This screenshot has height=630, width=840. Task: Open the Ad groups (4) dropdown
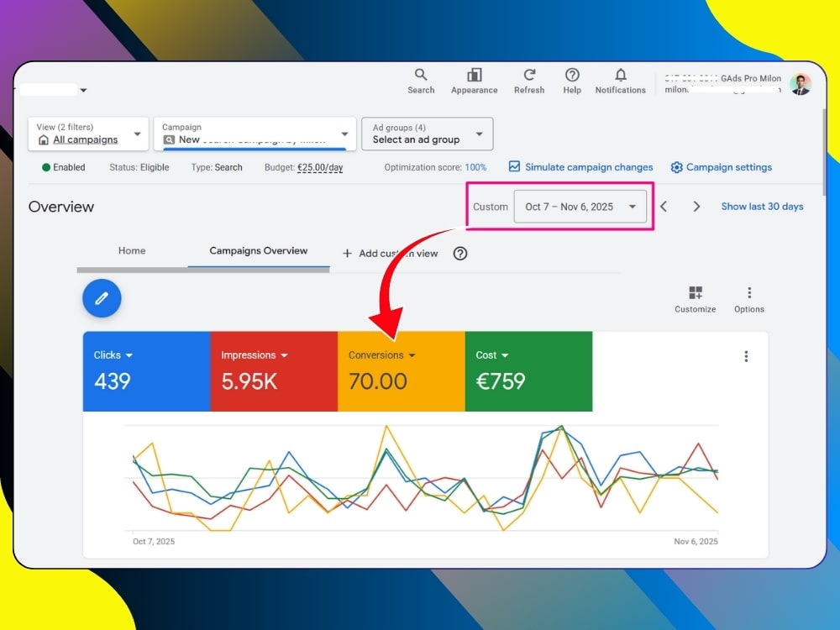[x=428, y=134]
